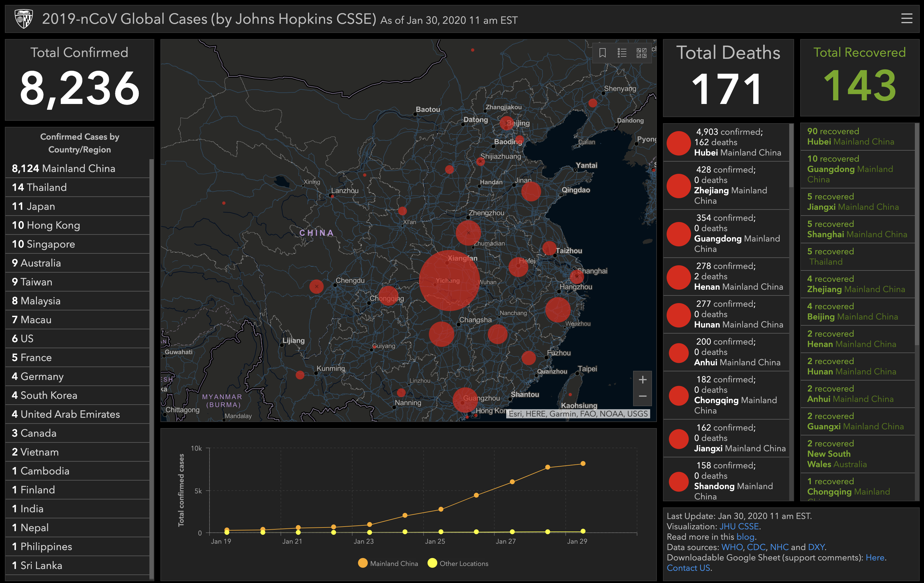Select '4 United Arab Emirates' row
The image size is (924, 583).
point(77,414)
